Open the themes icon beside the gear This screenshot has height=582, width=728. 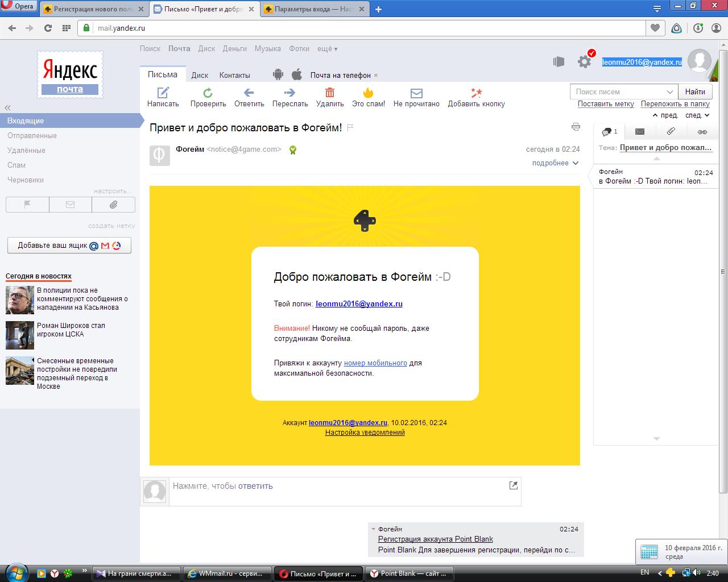click(559, 62)
